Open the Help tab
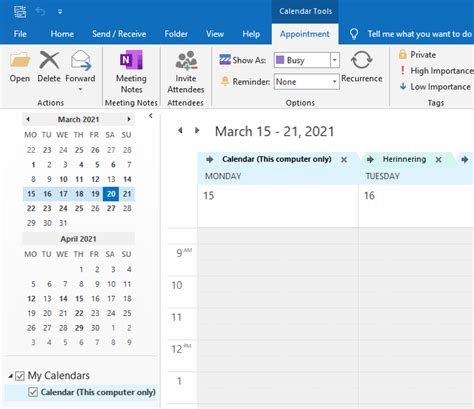474x409 pixels. click(251, 34)
